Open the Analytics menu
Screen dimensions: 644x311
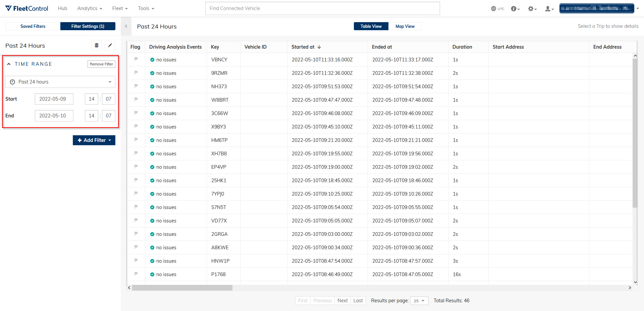[x=90, y=8]
